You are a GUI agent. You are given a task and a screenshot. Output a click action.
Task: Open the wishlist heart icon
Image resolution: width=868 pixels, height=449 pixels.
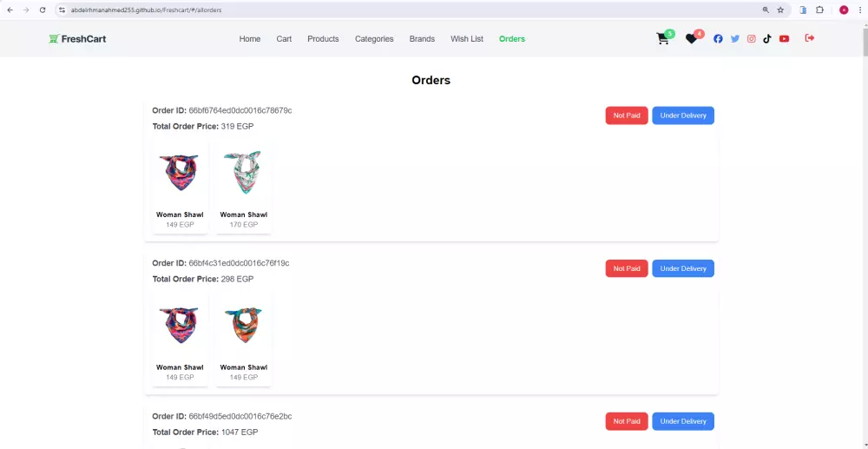click(693, 38)
